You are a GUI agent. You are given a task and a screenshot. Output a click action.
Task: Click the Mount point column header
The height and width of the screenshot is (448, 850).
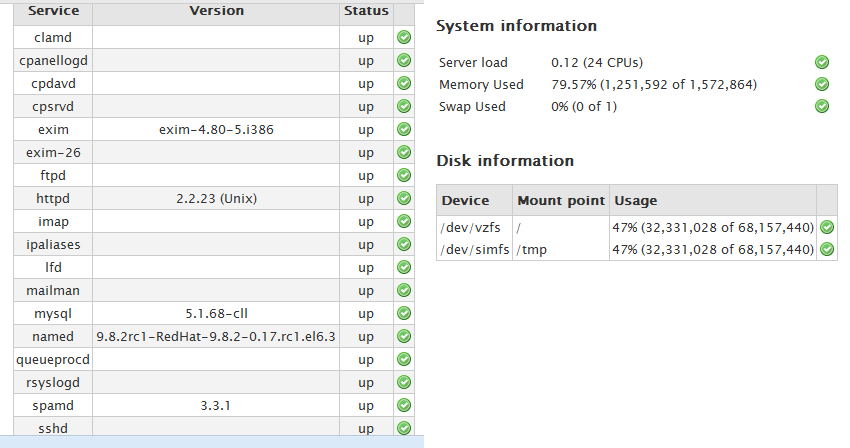coord(561,200)
